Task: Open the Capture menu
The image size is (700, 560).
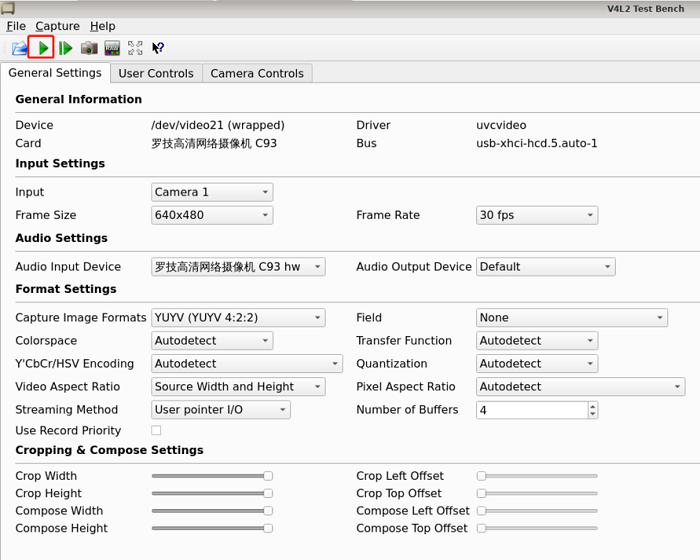Action: pyautogui.click(x=57, y=26)
